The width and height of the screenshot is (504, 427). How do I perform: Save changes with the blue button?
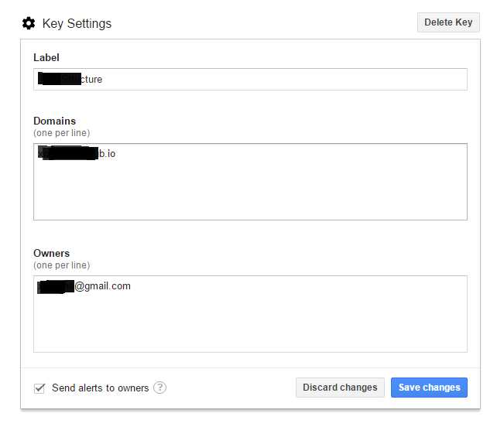pyautogui.click(x=429, y=388)
